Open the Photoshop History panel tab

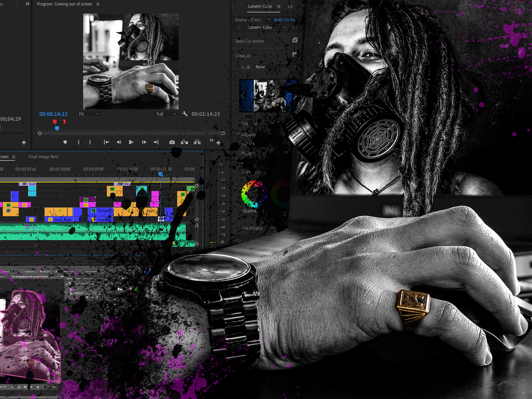[69, 279]
